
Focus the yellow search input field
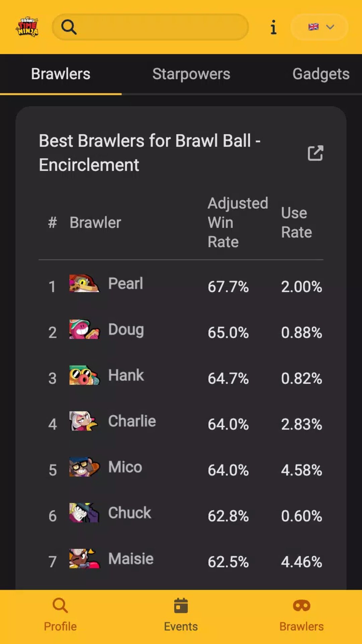150,27
